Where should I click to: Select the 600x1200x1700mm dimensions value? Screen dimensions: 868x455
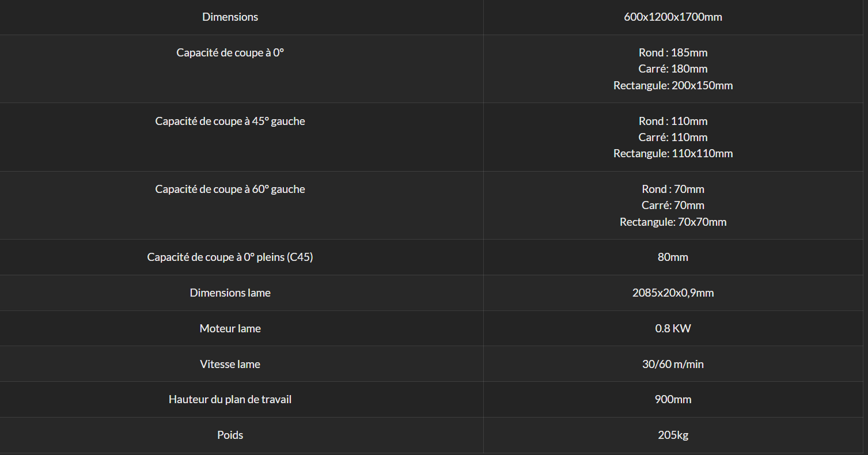[x=673, y=17]
